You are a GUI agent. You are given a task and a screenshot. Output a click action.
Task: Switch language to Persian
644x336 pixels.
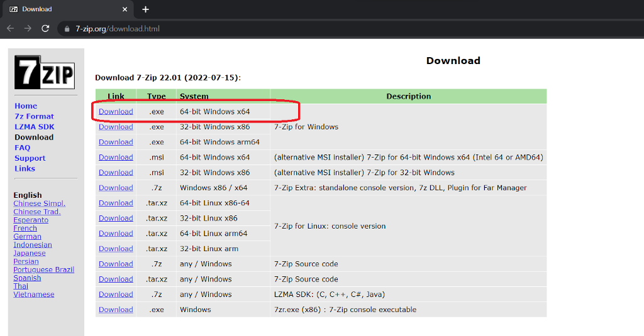[26, 261]
